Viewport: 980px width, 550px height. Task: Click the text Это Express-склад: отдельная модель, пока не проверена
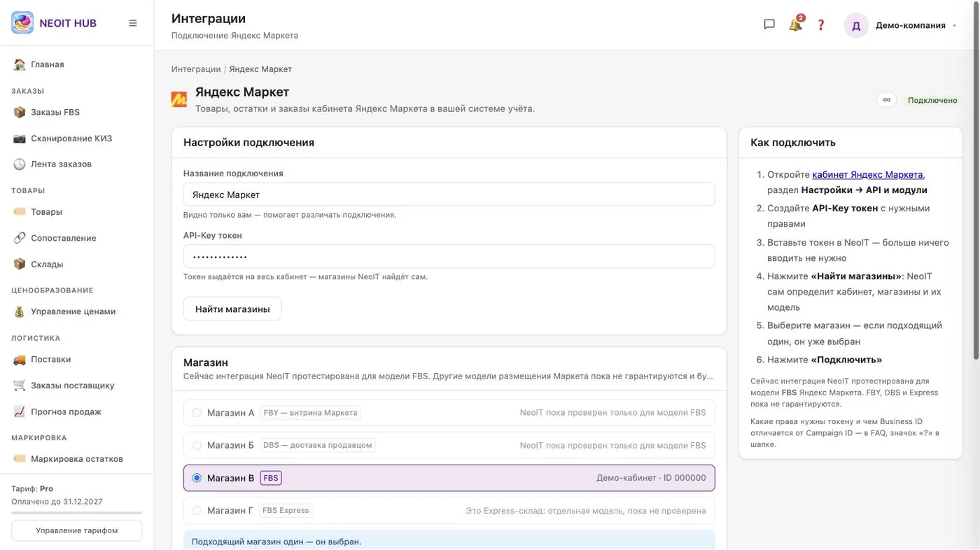tap(586, 511)
